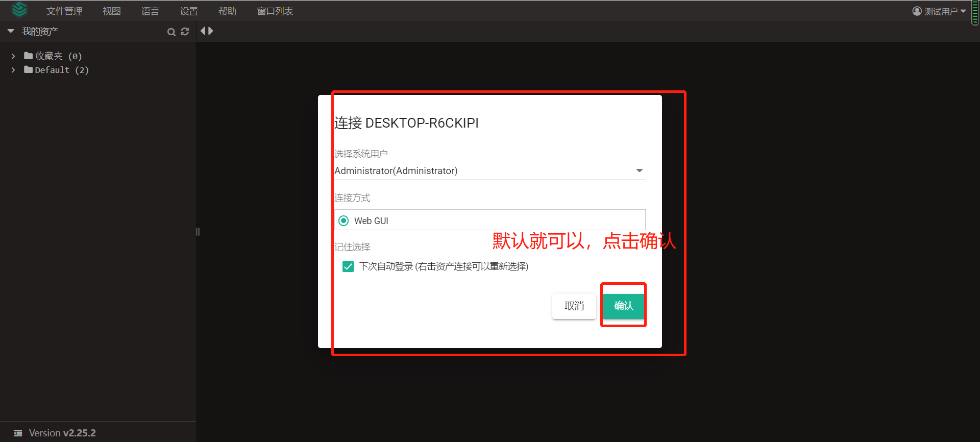The image size is (980, 442).
Task: Click the JumpServer logo icon
Action: pos(19,10)
